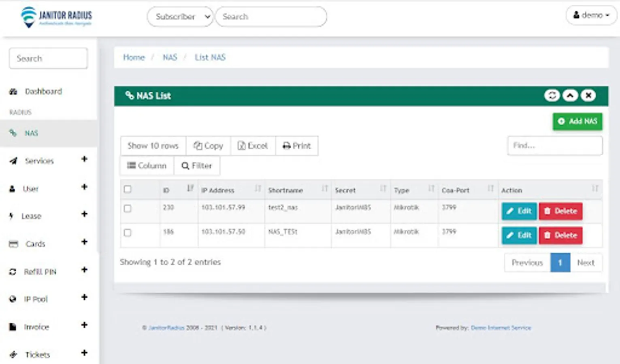Go to the Previous table page
Screen dimensions: 620x364
pos(527,263)
